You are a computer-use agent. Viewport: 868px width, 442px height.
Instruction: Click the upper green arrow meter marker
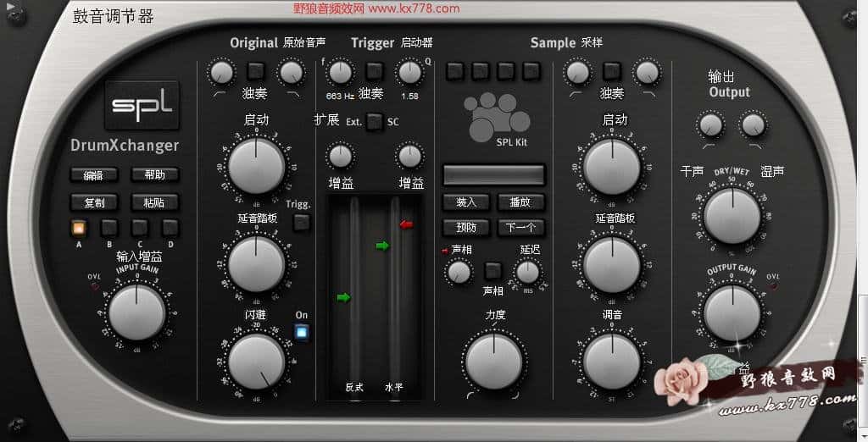pyautogui.click(x=382, y=246)
